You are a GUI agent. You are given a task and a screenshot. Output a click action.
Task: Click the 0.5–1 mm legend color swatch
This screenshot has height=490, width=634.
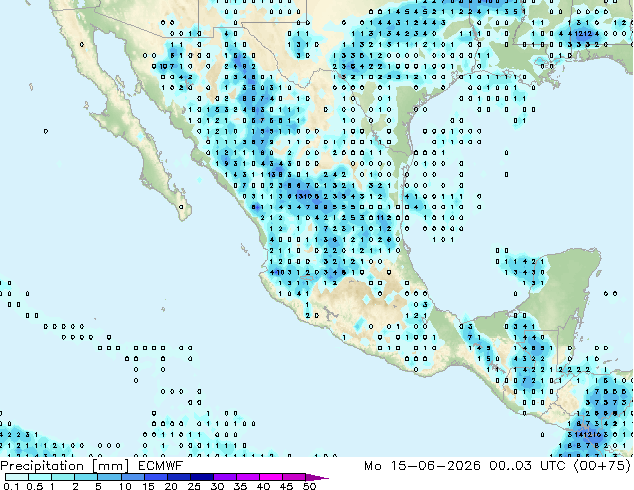pos(40,477)
